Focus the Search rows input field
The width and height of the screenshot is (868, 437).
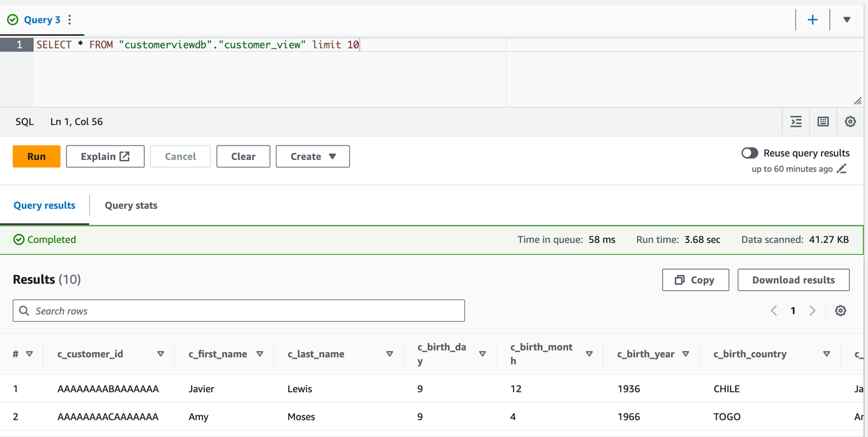click(239, 311)
